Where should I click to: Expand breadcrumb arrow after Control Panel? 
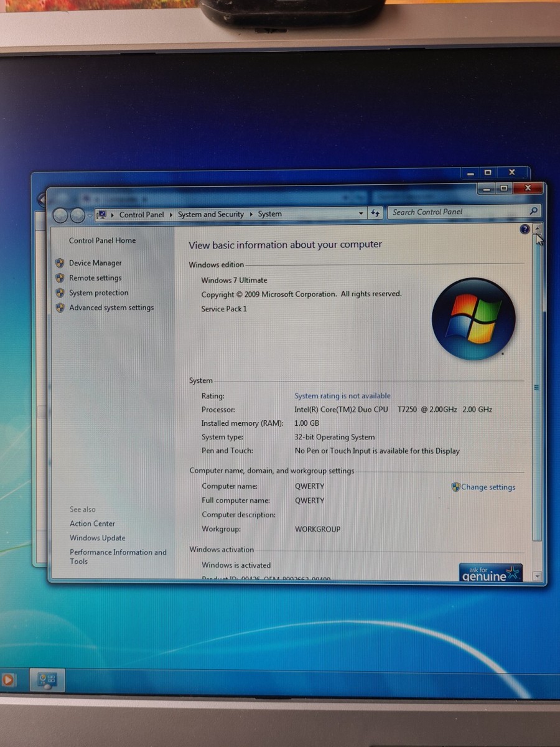[170, 215]
